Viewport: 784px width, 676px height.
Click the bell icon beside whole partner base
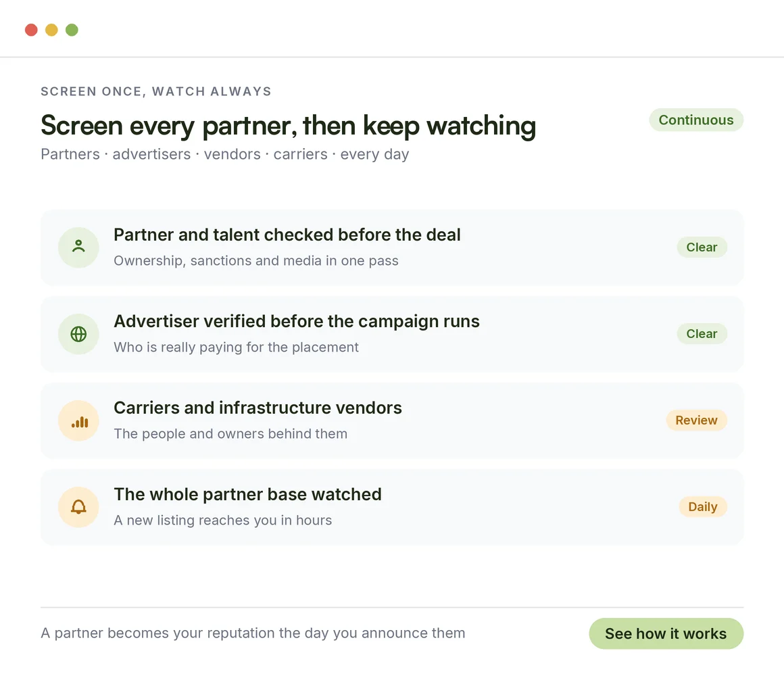[78, 506]
